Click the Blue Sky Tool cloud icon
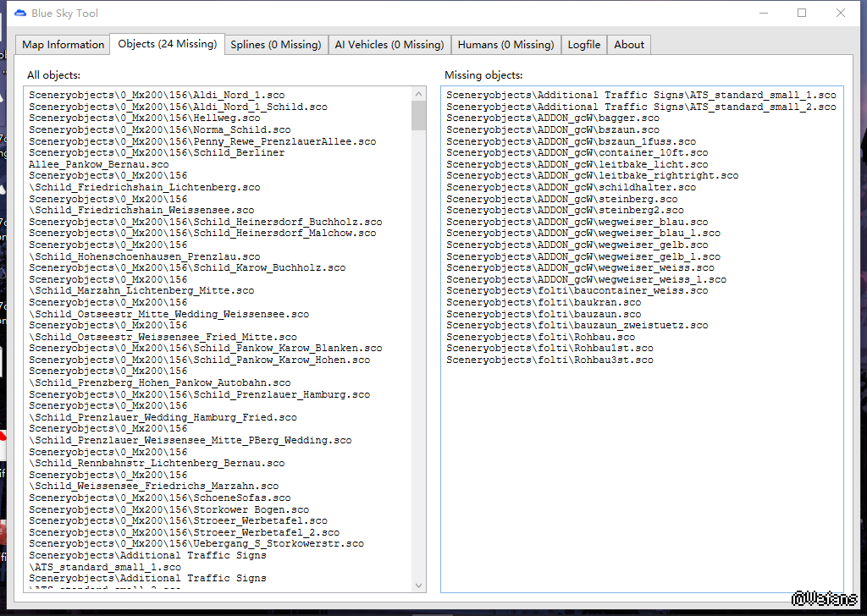The height and width of the screenshot is (616, 867). (x=20, y=13)
